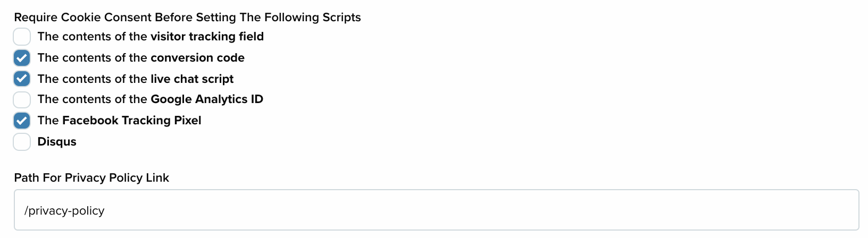Viewport: 868px width, 238px height.
Task: Tick the Google Analytics ID checkbox
Action: pos(22,99)
